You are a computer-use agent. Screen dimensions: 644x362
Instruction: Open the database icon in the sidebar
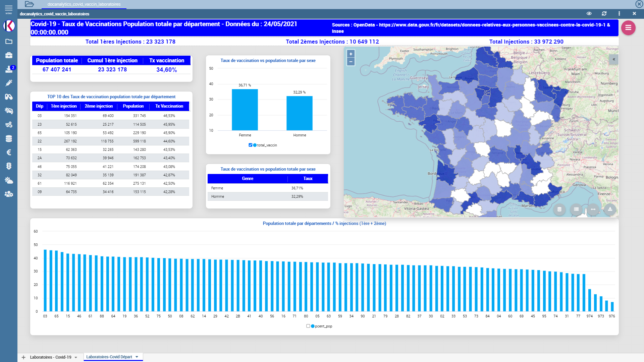point(9,138)
